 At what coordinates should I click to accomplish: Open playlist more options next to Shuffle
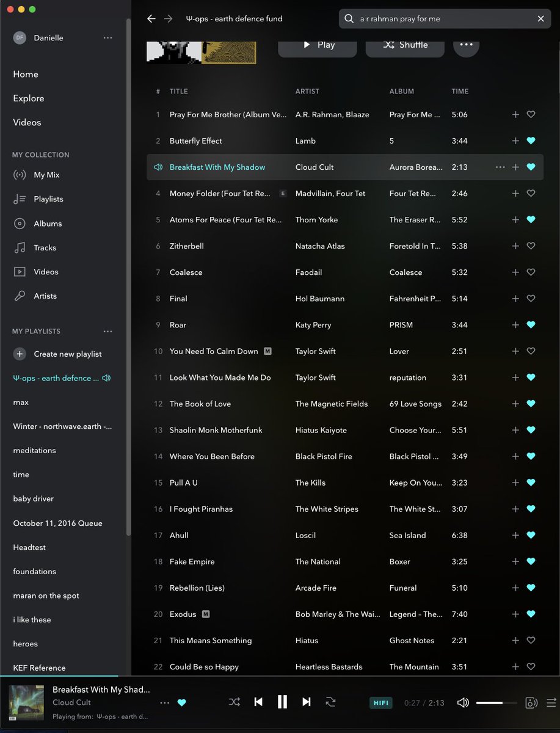pos(466,45)
